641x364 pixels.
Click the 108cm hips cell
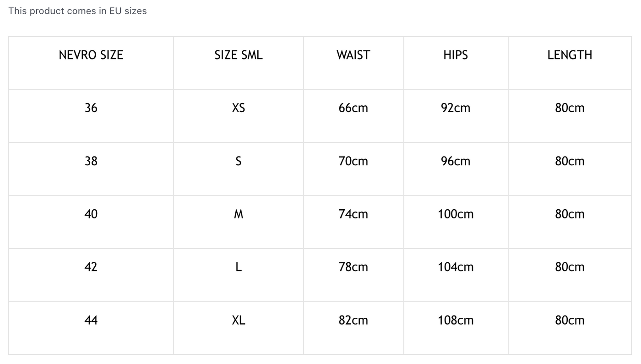tap(455, 320)
